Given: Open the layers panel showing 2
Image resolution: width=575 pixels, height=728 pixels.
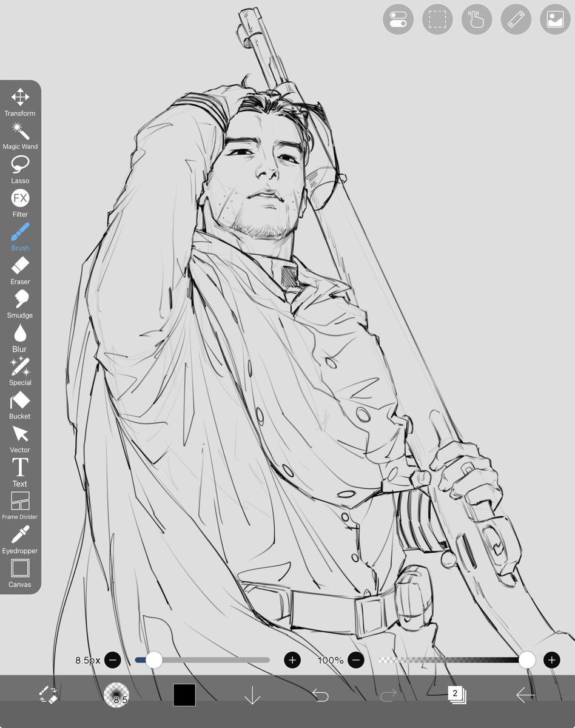Looking at the screenshot, I should click(457, 695).
